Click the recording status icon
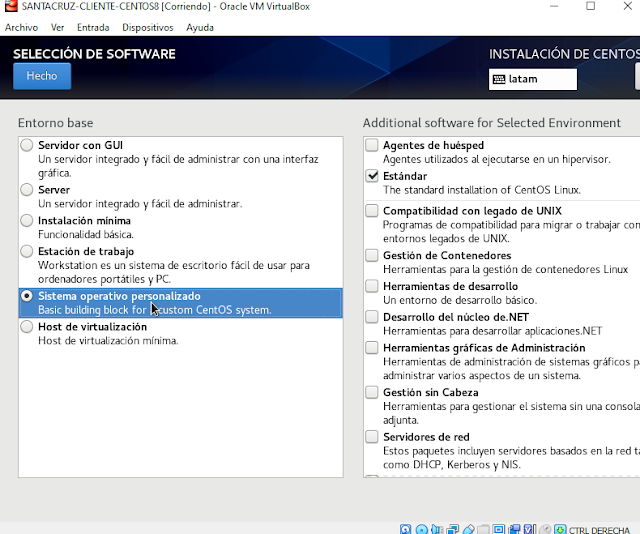The image size is (640, 534). pyautogui.click(x=515, y=530)
